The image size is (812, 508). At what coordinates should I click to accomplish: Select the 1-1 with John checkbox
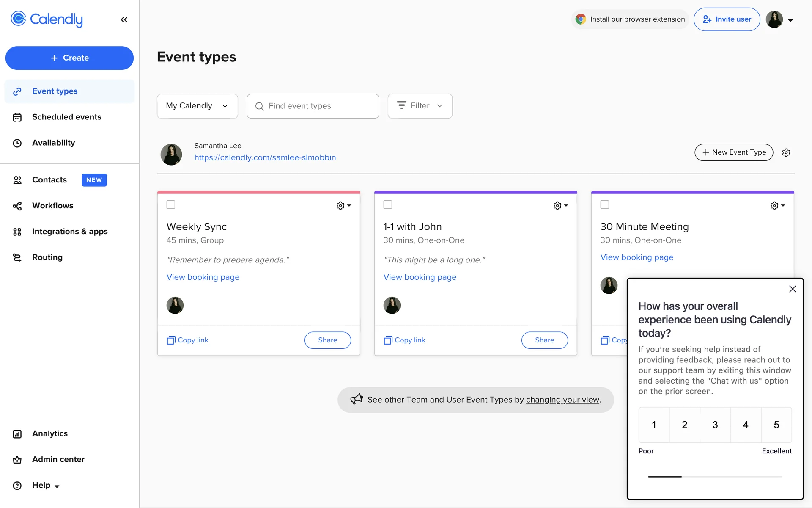pyautogui.click(x=388, y=204)
